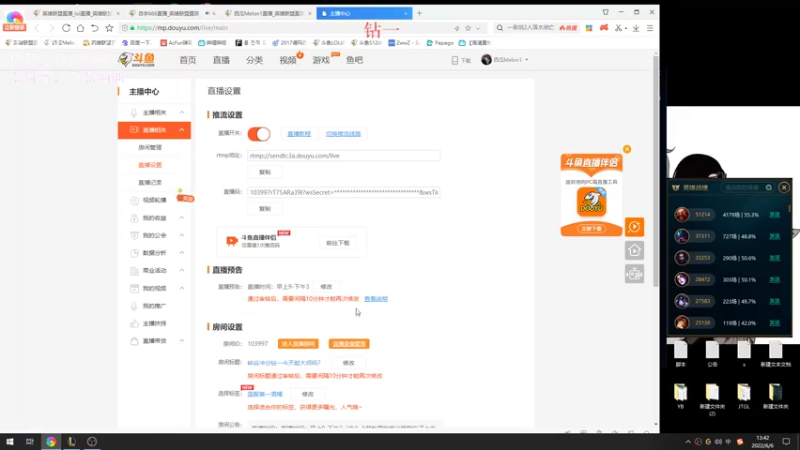Viewport: 800px width, 450px height.
Task: Click the 我的推广 microphone sidebar icon
Action: [134, 306]
